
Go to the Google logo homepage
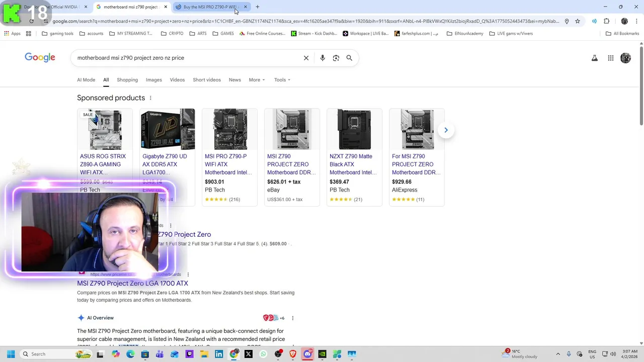(40, 58)
